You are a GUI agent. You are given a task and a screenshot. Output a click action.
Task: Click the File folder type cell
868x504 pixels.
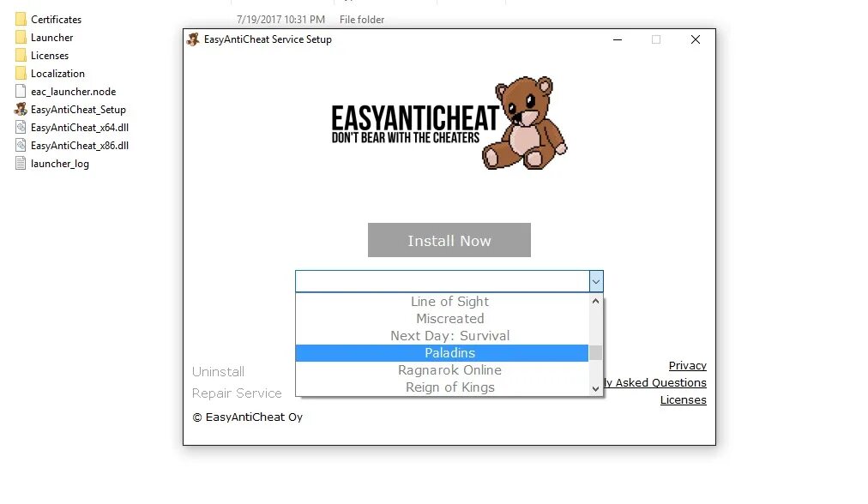point(361,20)
